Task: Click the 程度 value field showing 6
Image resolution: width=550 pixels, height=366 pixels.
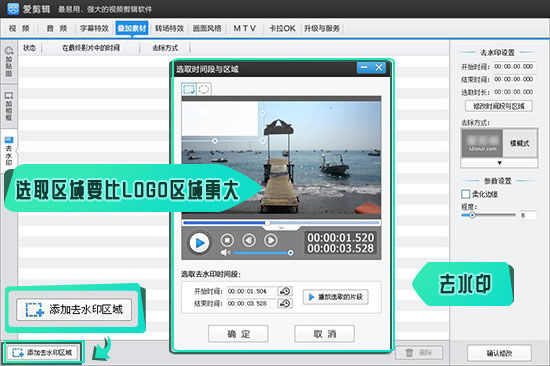Action: click(x=528, y=215)
